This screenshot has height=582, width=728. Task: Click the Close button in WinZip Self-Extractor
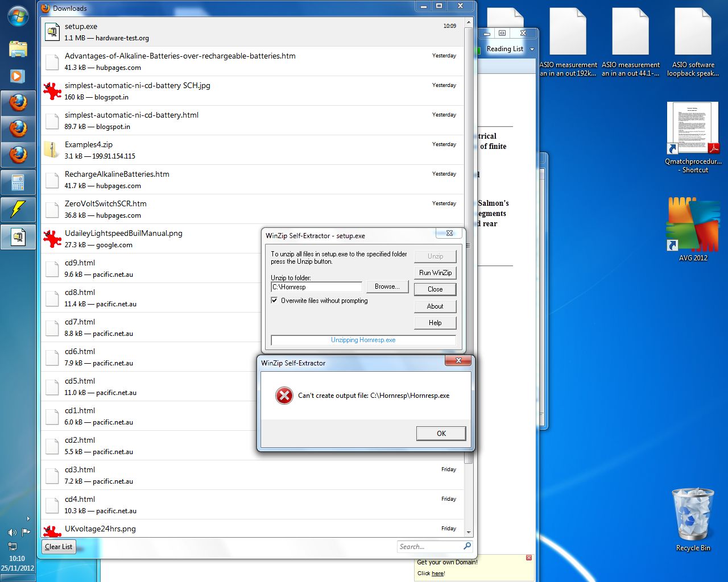[x=435, y=289]
